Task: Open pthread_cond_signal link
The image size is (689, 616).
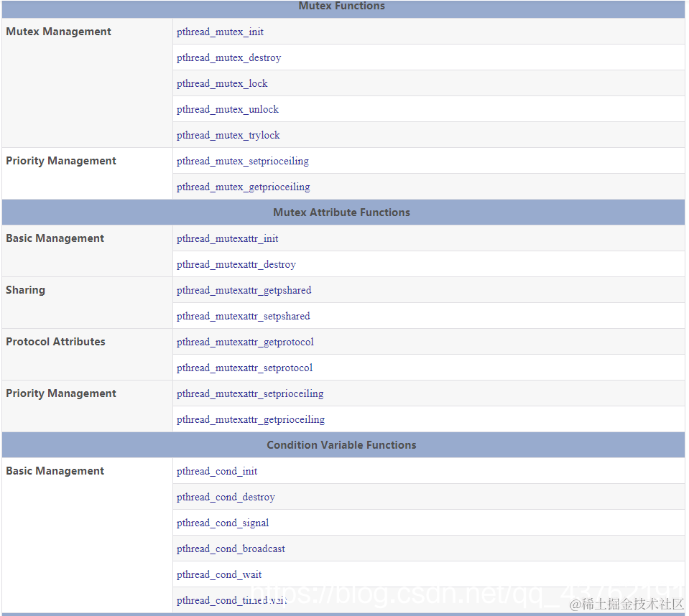Action: (222, 523)
